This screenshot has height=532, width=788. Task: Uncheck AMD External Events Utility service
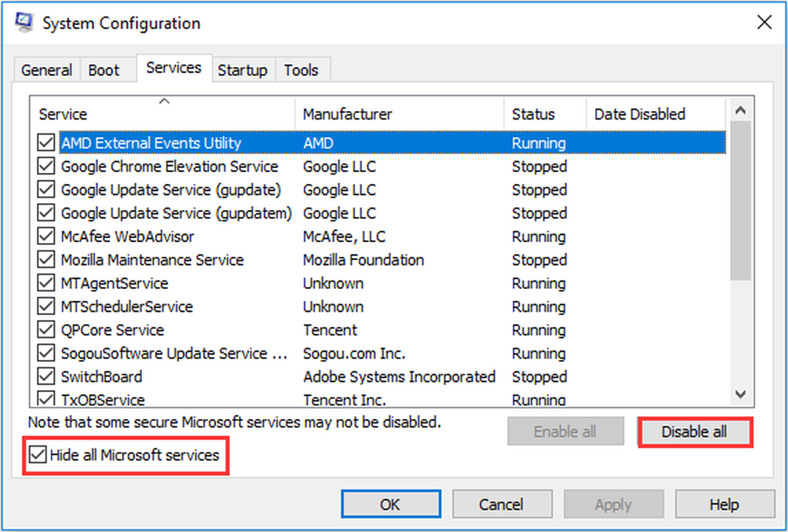click(x=47, y=143)
